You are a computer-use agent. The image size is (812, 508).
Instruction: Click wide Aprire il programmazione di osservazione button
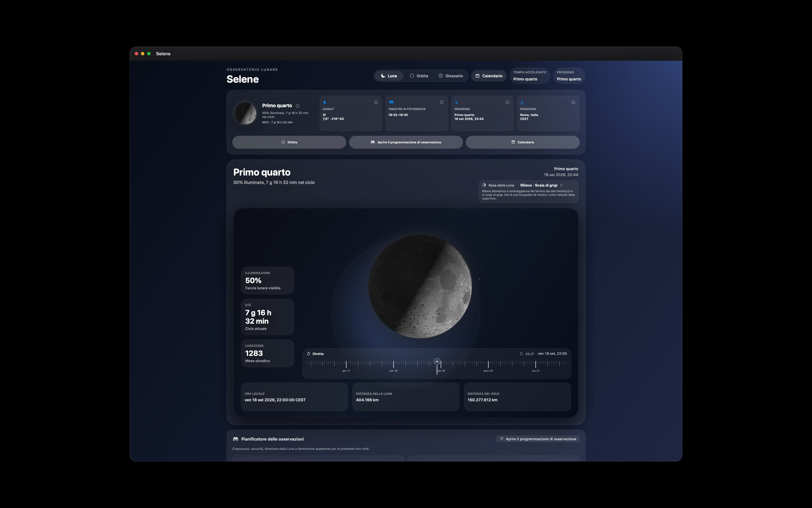[406, 142]
